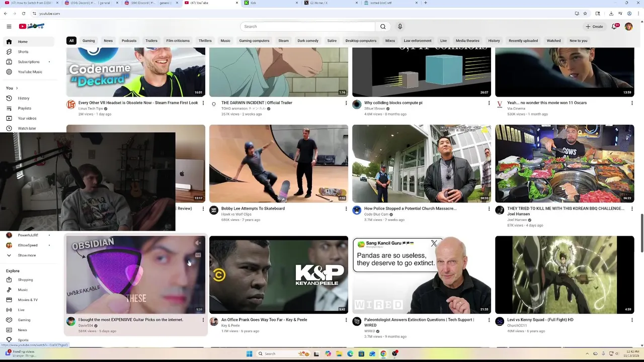The height and width of the screenshot is (362, 644).
Task: Mute the guitar picks video preview
Action: [198, 243]
